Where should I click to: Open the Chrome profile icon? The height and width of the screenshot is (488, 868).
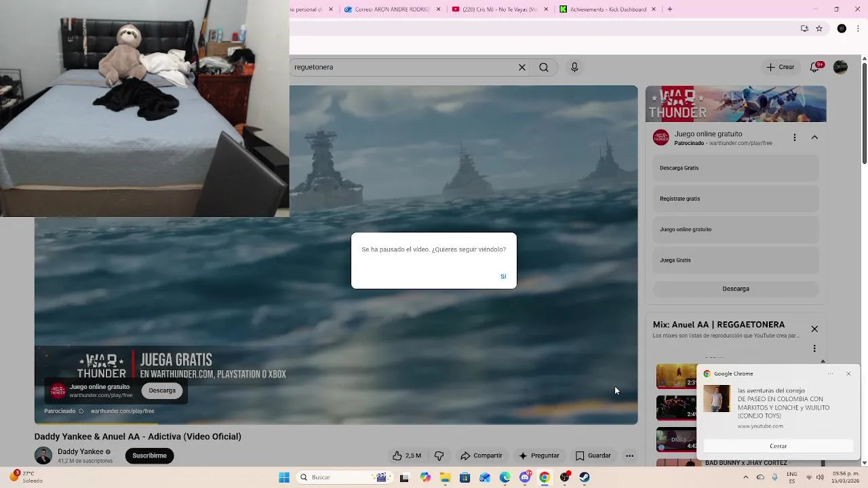842,28
